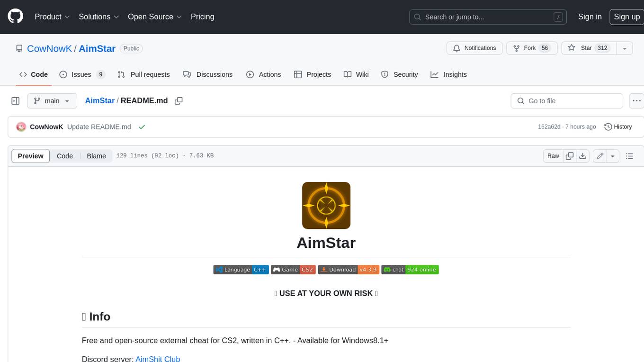Click the Download v4.3.9 badge
The image size is (644, 362).
(348, 270)
